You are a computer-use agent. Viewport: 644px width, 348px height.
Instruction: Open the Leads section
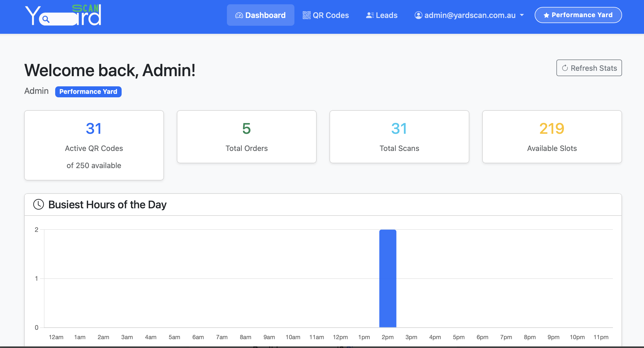pyautogui.click(x=382, y=15)
